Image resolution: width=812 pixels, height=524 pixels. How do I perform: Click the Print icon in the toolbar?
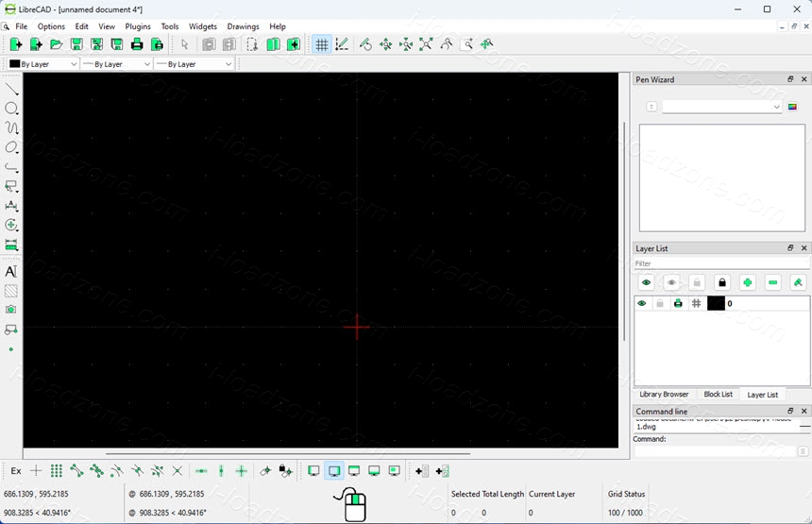pyautogui.click(x=137, y=44)
